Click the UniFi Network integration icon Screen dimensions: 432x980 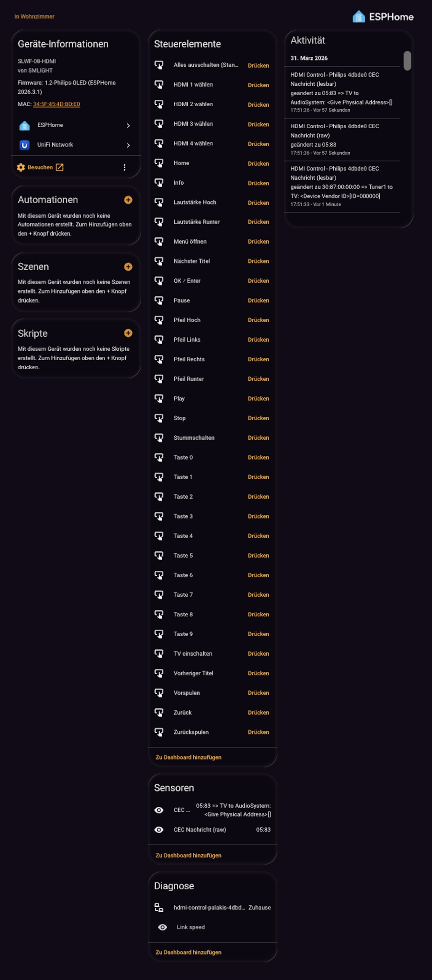pyautogui.click(x=24, y=145)
